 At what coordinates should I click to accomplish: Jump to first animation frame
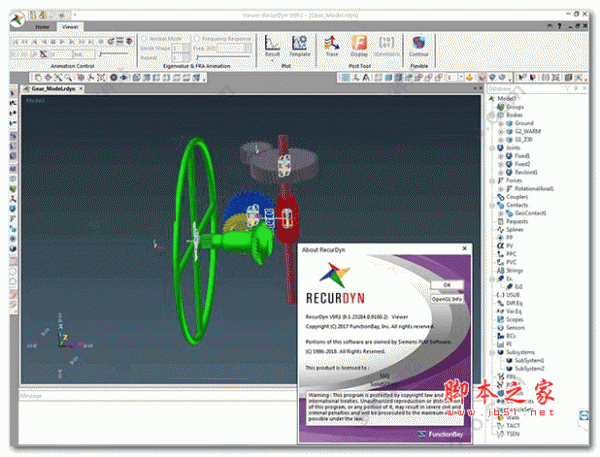coord(16,41)
